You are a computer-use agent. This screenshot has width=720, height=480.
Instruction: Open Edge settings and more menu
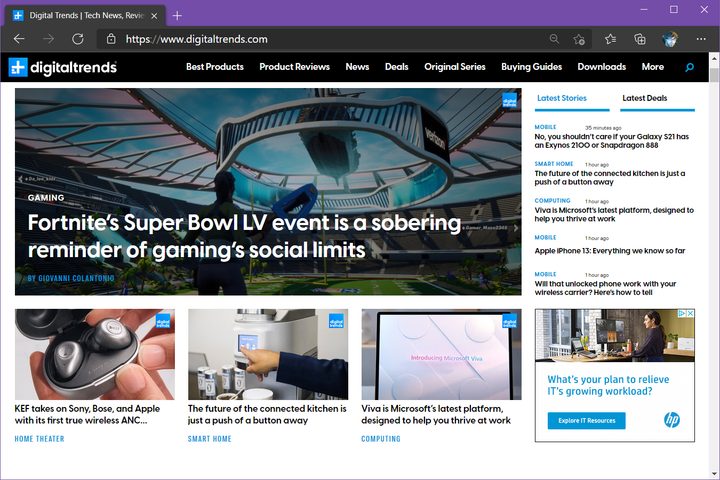(x=701, y=39)
